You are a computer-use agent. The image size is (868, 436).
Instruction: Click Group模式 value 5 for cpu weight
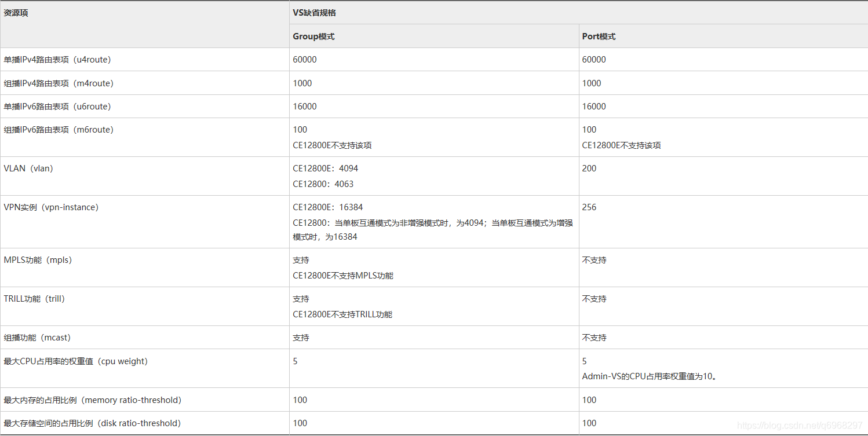pyautogui.click(x=295, y=361)
